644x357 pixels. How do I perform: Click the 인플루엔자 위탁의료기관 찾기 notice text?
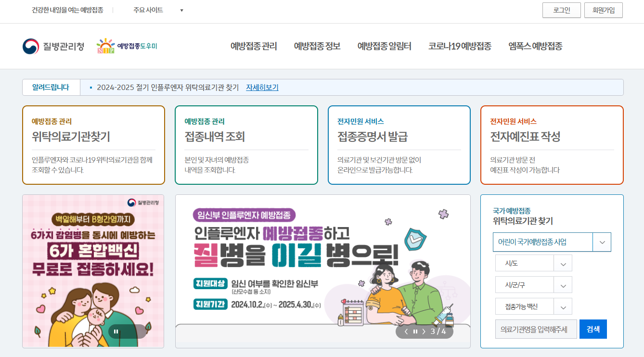point(168,88)
